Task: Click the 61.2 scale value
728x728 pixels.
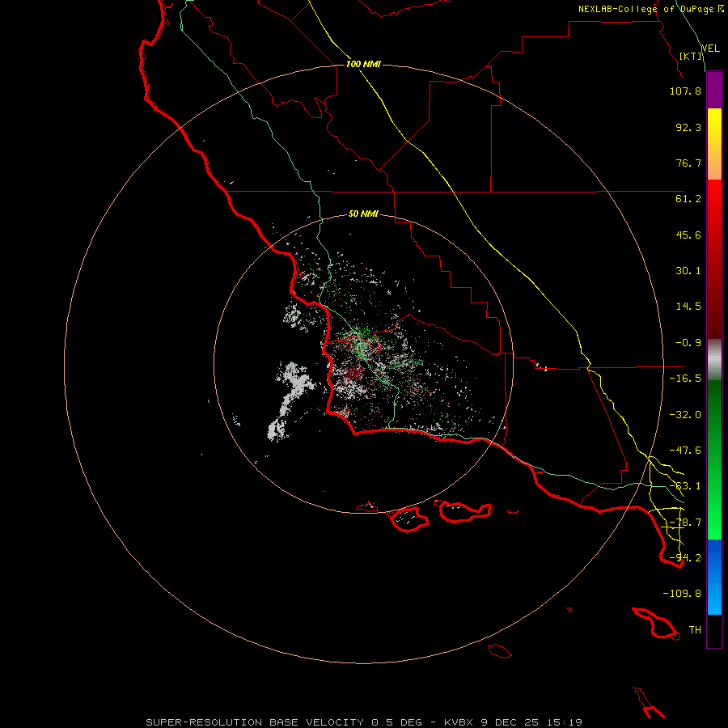Action: tap(688, 199)
